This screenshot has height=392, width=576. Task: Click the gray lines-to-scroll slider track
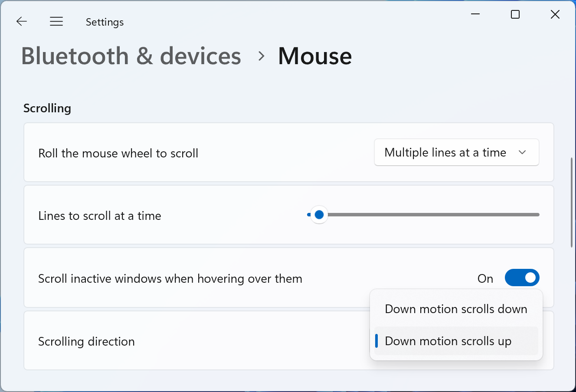434,215
